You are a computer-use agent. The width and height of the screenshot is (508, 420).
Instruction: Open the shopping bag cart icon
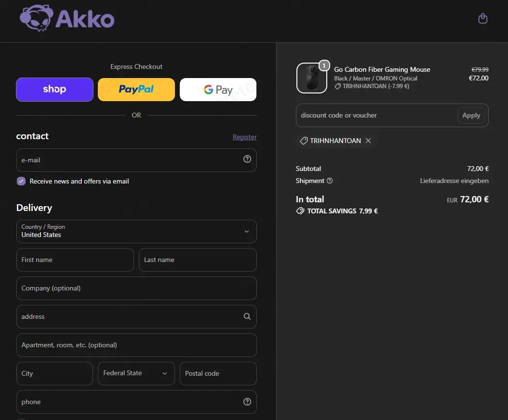pos(483,18)
